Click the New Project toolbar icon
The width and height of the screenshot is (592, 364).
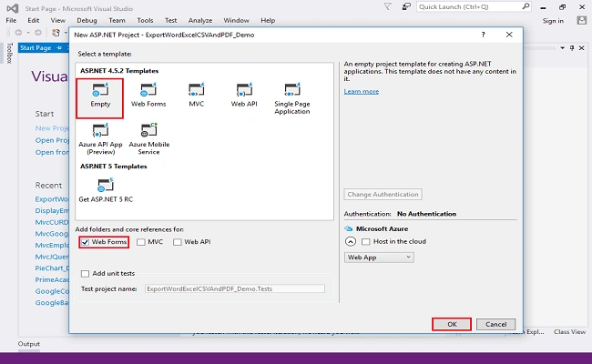tap(56, 33)
